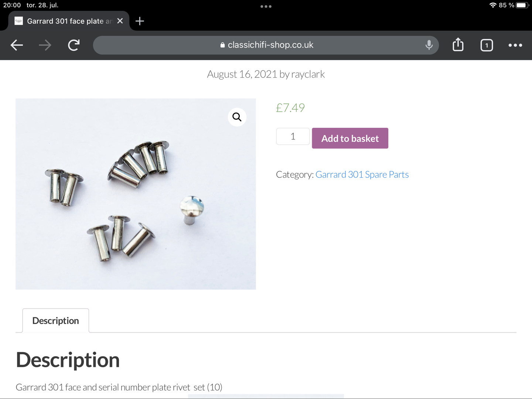Tap the microphone voice search icon
This screenshot has width=532, height=399.
429,45
